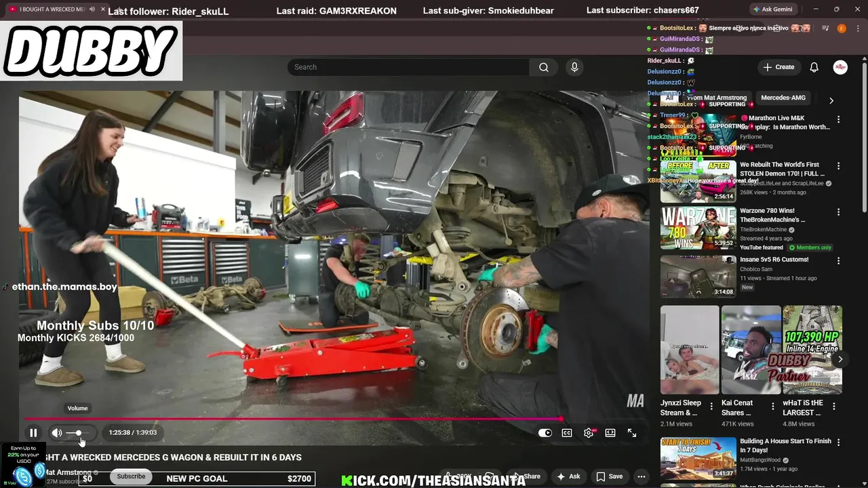Adjust the volume slider track
This screenshot has width=868, height=488.
coord(78,432)
